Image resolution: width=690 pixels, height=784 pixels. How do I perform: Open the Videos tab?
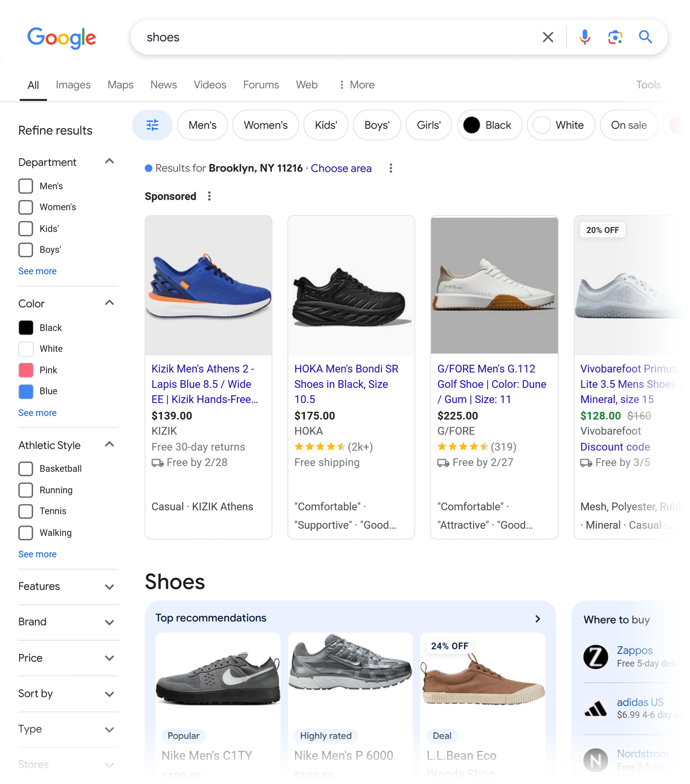pos(210,85)
